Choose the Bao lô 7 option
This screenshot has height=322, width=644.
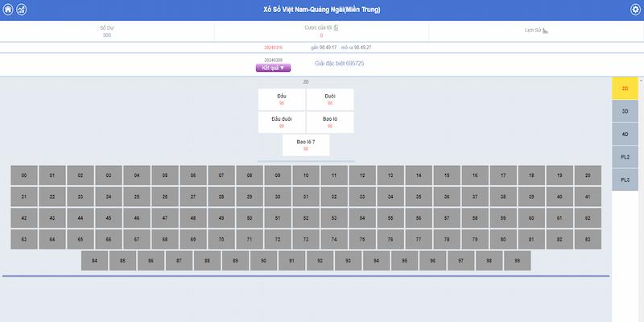tap(306, 145)
